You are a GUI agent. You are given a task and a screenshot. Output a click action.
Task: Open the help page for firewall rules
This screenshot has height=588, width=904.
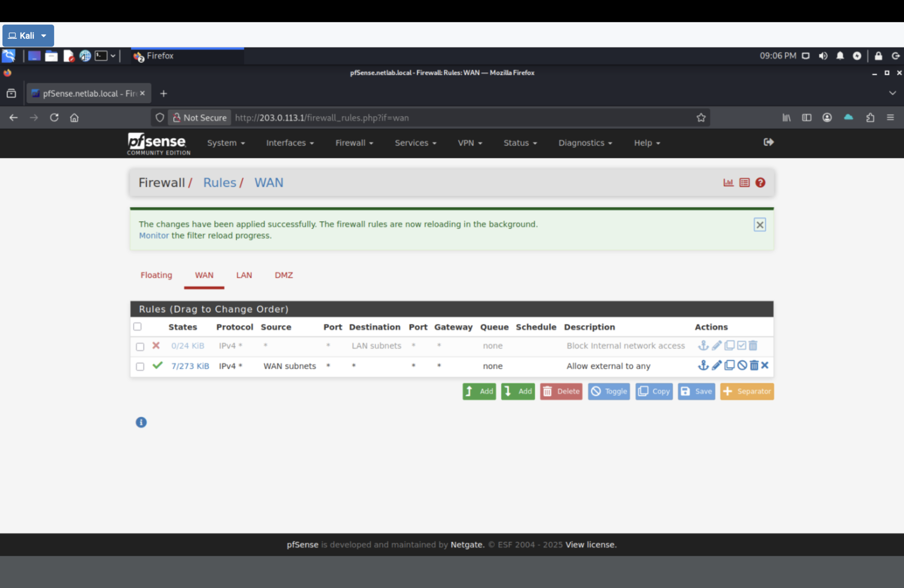[x=760, y=183]
